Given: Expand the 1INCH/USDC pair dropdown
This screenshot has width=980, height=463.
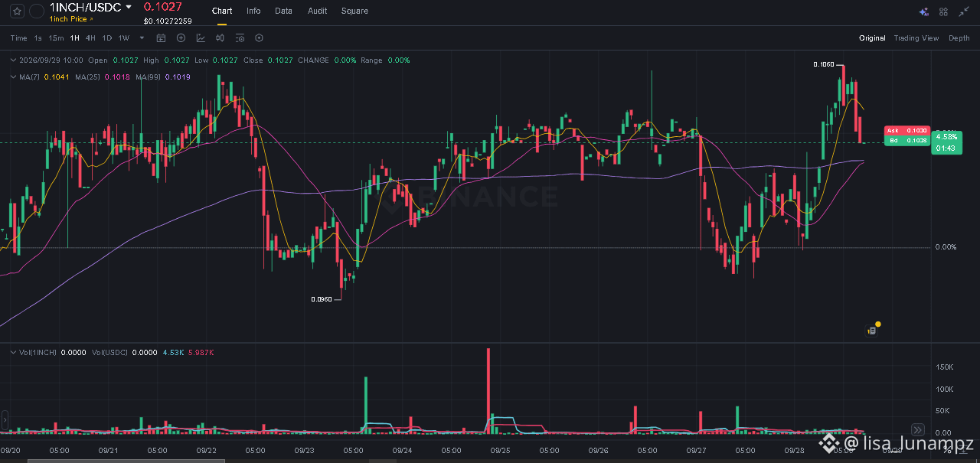Looking at the screenshot, I should pos(129,6).
